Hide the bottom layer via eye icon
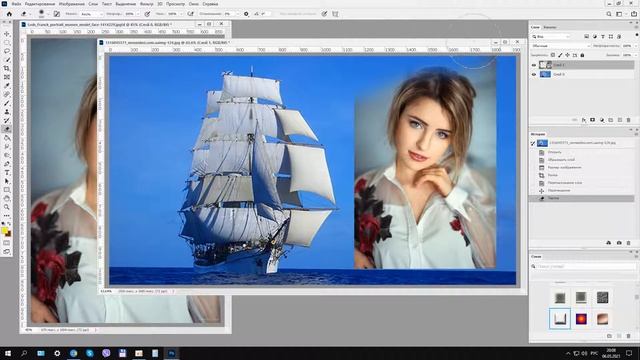Image resolution: width=640 pixels, height=360 pixels. [533, 74]
